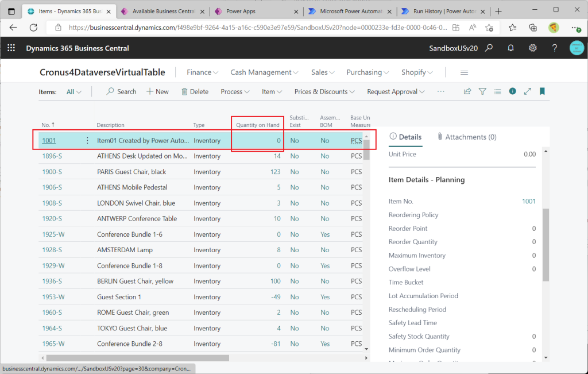Toggle the filter pane icon
Screen dimensions: 588x374
pyautogui.click(x=482, y=91)
